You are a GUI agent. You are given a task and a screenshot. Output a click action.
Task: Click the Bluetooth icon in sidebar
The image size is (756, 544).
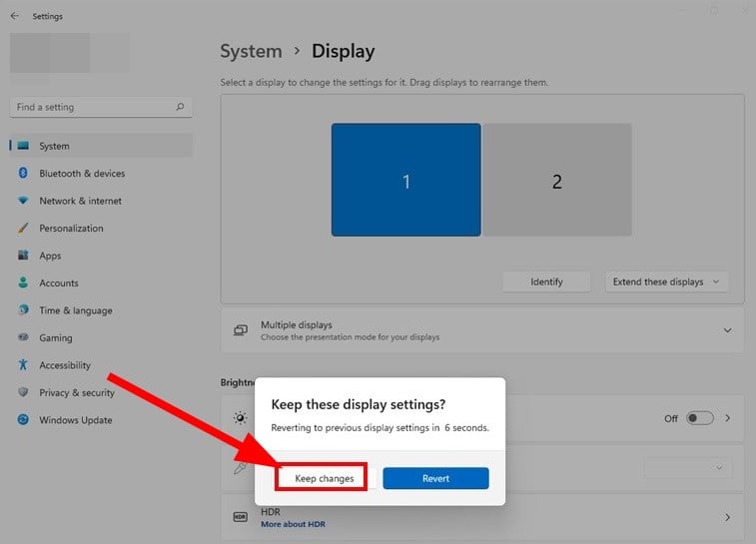point(23,173)
